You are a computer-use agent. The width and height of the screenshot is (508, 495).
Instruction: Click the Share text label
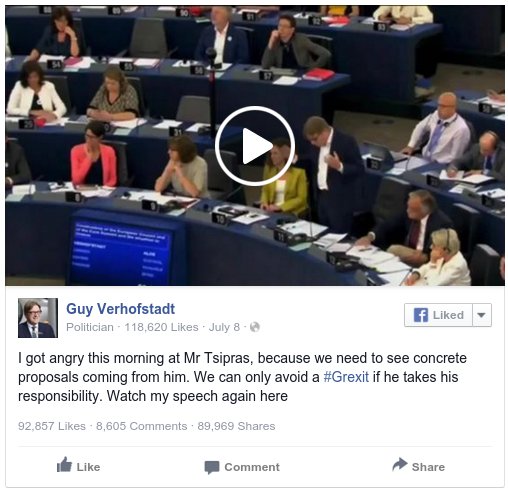428,467
